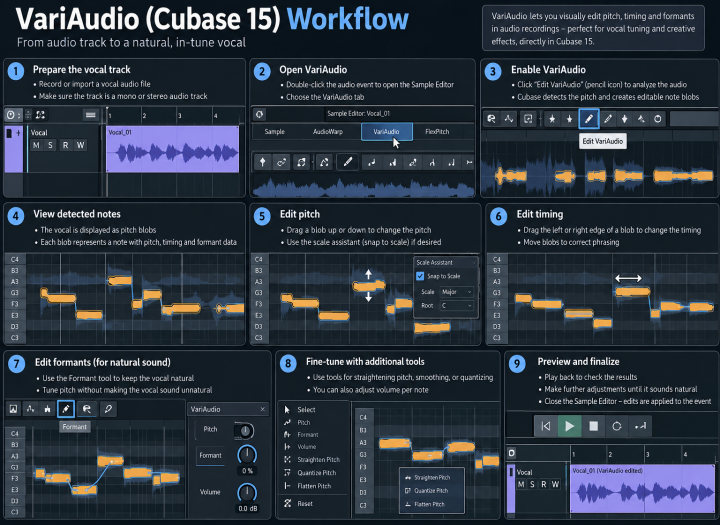720x525 pixels.
Task: Stop playback with the square Stop button
Action: click(593, 426)
